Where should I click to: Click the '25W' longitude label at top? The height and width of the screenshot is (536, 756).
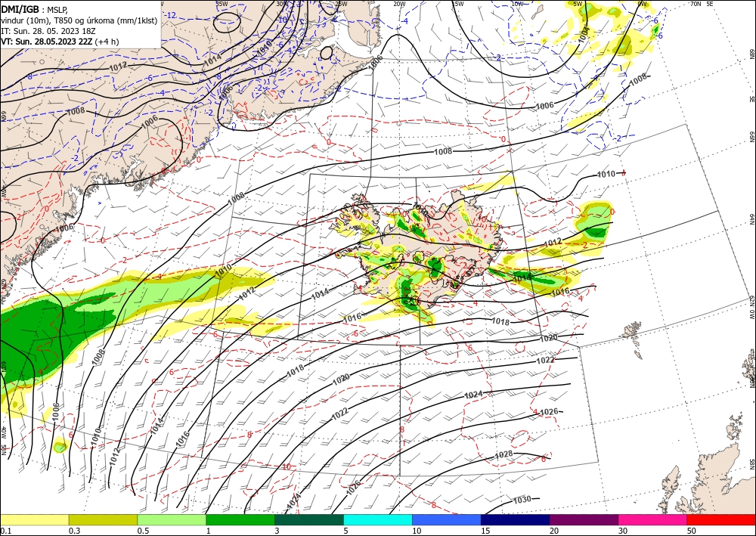340,4
